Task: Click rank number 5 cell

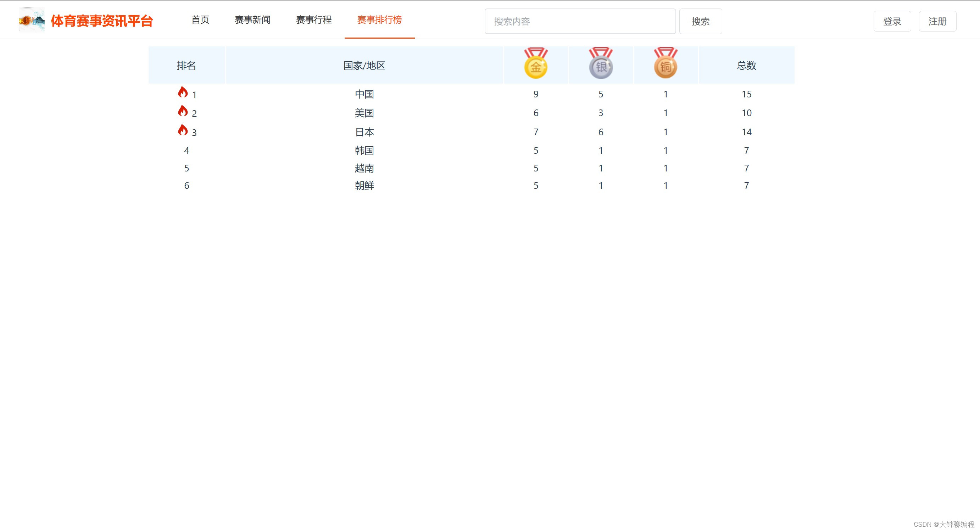Action: click(186, 168)
